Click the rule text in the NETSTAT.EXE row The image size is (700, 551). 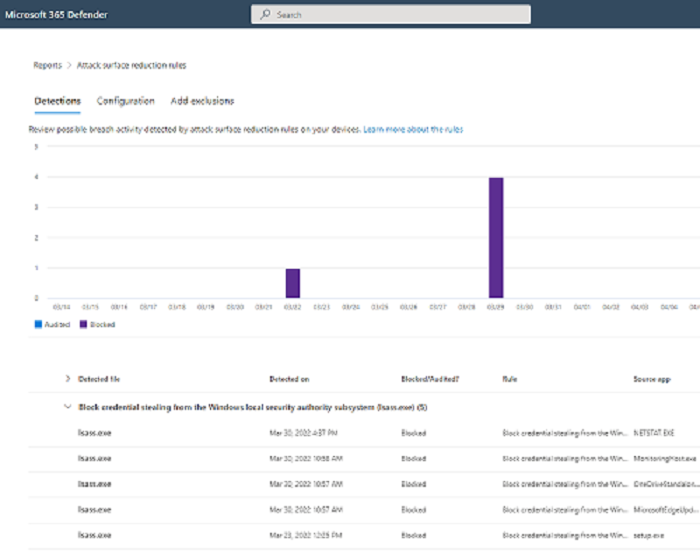point(565,433)
